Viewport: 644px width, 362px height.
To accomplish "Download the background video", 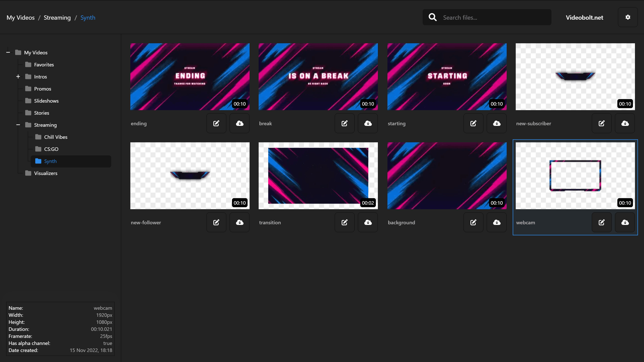I will (x=497, y=222).
